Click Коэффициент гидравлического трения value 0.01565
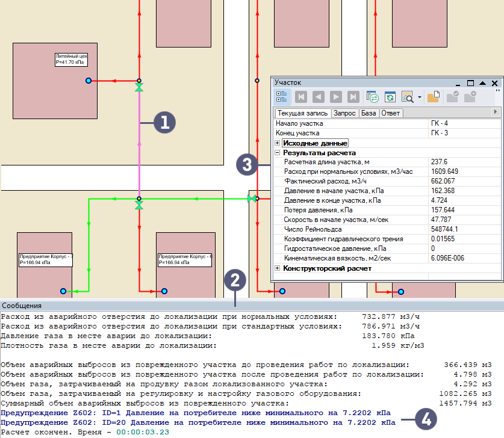The image size is (504, 438). pyautogui.click(x=443, y=239)
